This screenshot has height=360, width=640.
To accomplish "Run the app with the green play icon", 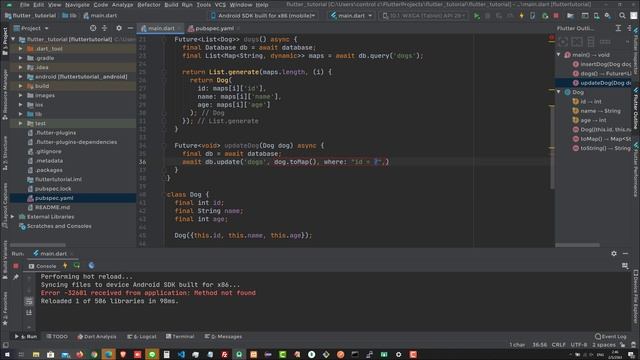I will [476, 16].
